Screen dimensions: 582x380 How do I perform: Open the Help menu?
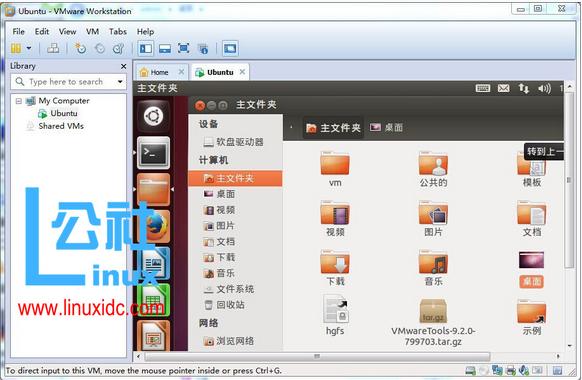[145, 32]
